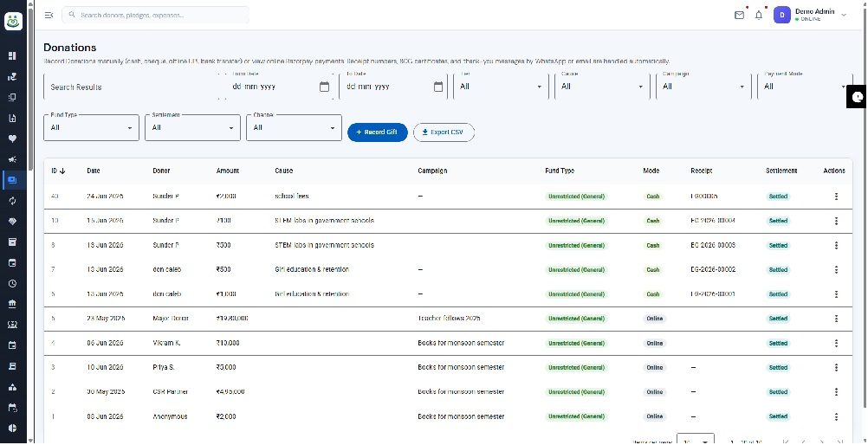Open the Settlement filter dropdown
Viewport: 868px width, 445px height.
click(192, 127)
